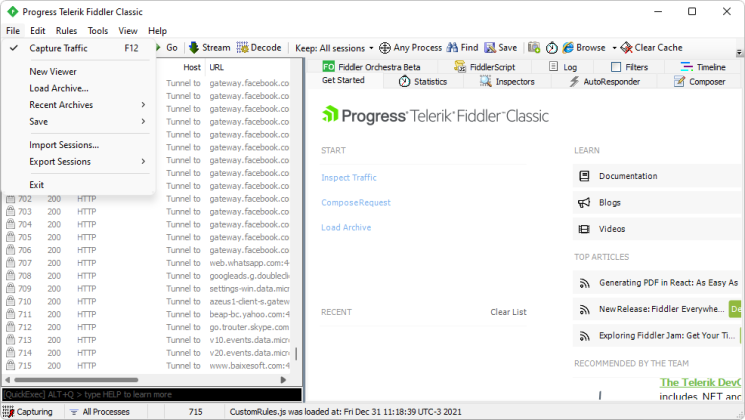Click the Find binoculars icon
The image size is (745, 420).
(x=452, y=48)
